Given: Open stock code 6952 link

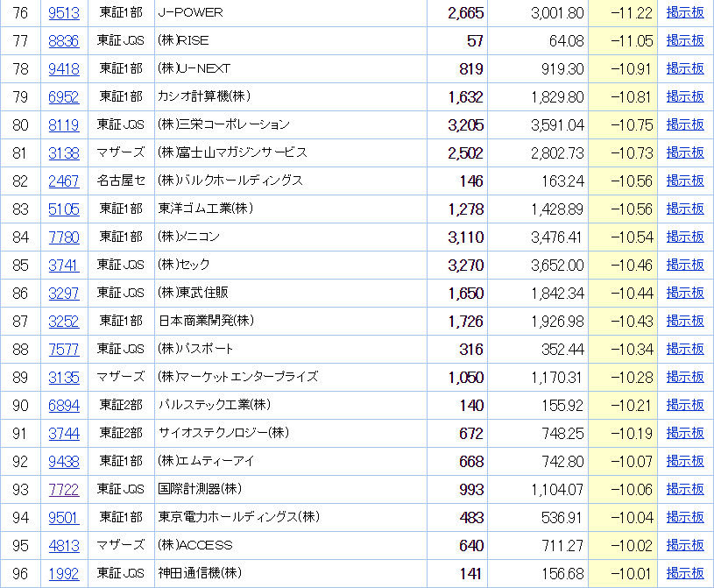Looking at the screenshot, I should (x=64, y=97).
